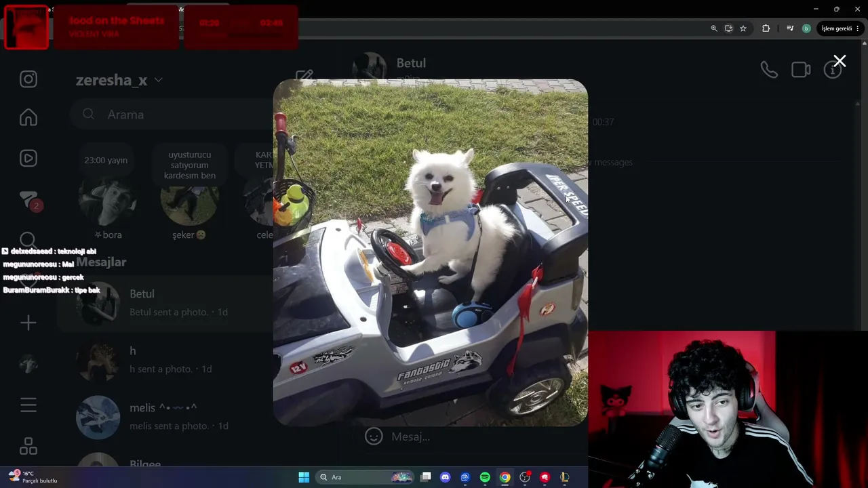
Task: Click the Betul chat header name
Action: pyautogui.click(x=411, y=63)
